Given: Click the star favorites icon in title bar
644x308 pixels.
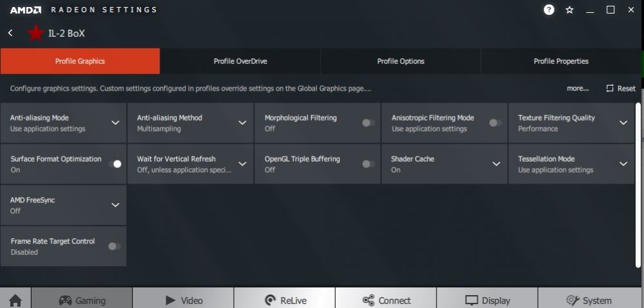Looking at the screenshot, I should (x=569, y=10).
